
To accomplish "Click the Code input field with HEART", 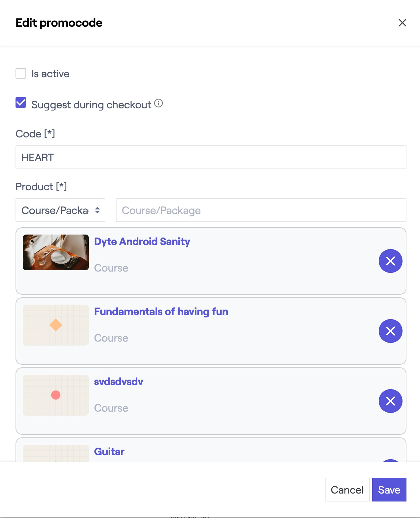I will [211, 157].
